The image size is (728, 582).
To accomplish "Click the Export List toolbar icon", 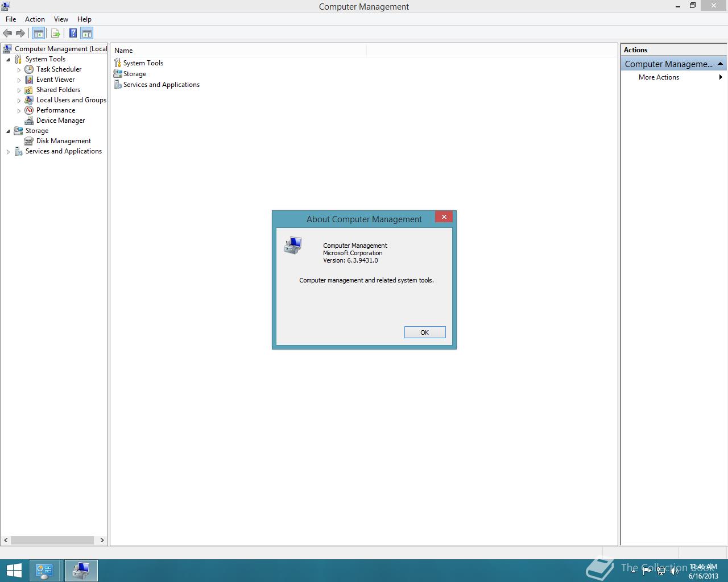I will click(x=55, y=34).
